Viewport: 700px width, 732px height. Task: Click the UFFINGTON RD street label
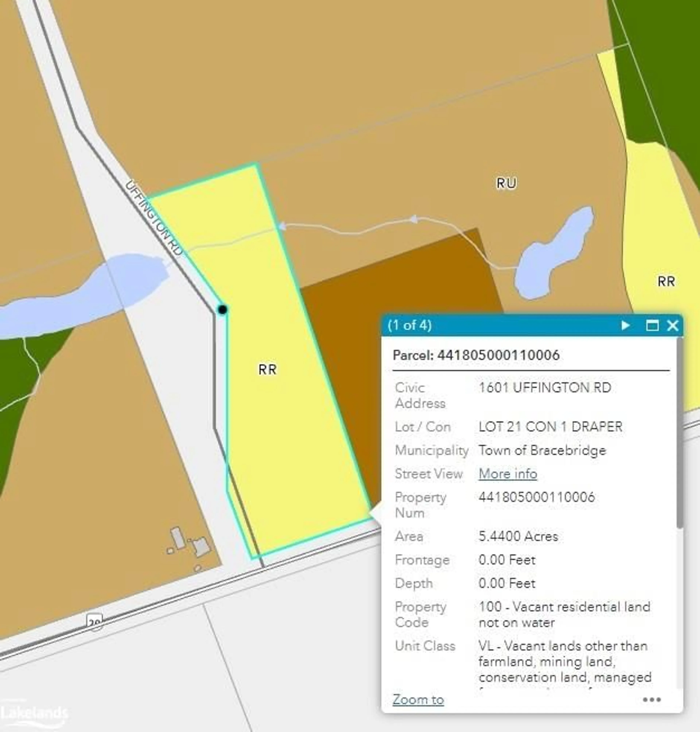(x=154, y=218)
